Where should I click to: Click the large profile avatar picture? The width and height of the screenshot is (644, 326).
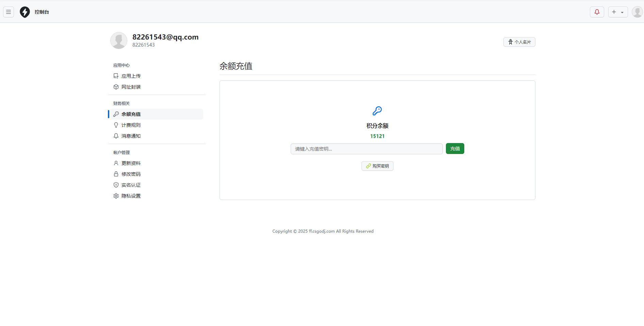pos(119,41)
